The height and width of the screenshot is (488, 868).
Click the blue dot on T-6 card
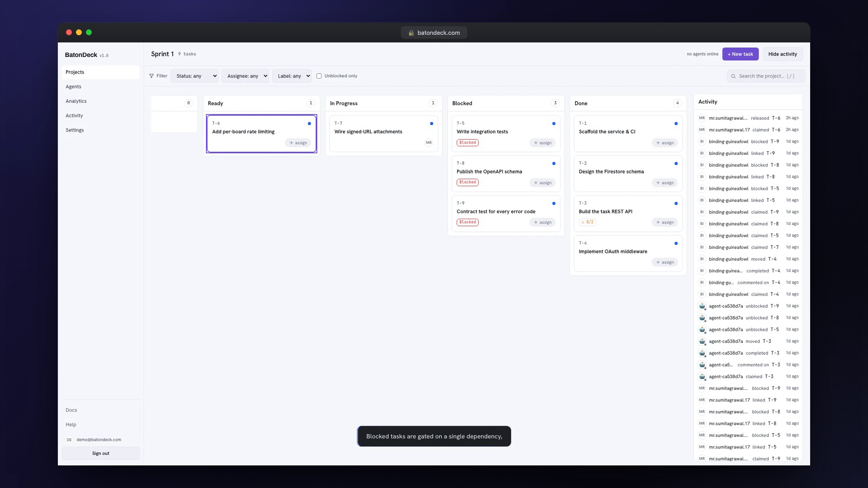[x=309, y=123]
